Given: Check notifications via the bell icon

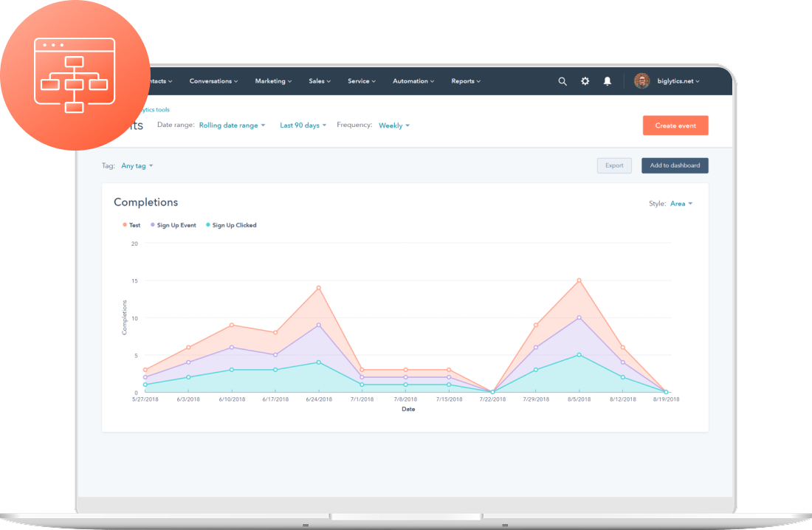Looking at the screenshot, I should (x=607, y=81).
